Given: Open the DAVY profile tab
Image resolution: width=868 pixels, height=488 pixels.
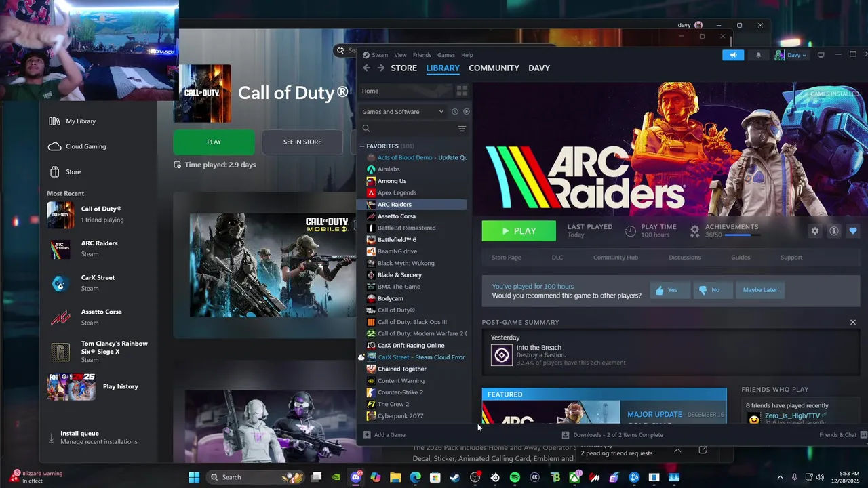Looking at the screenshot, I should (x=539, y=68).
